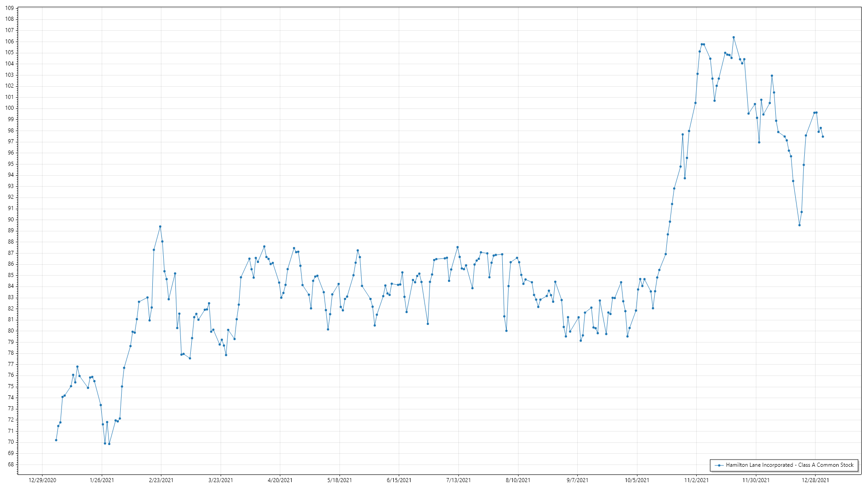Click the 11/2/2021 x-axis label

pyautogui.click(x=696, y=480)
